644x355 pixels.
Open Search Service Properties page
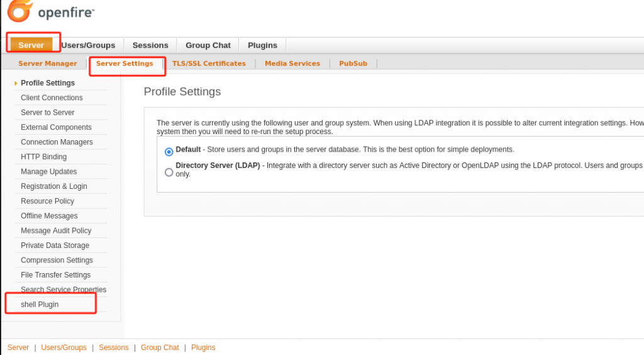click(64, 290)
